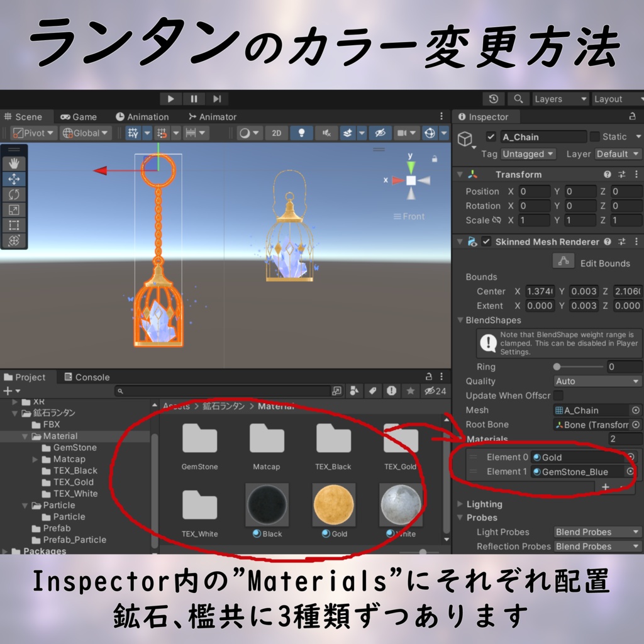Open the Tag Untagged dropdown
Viewport: 644px width, 644px height.
click(528, 154)
